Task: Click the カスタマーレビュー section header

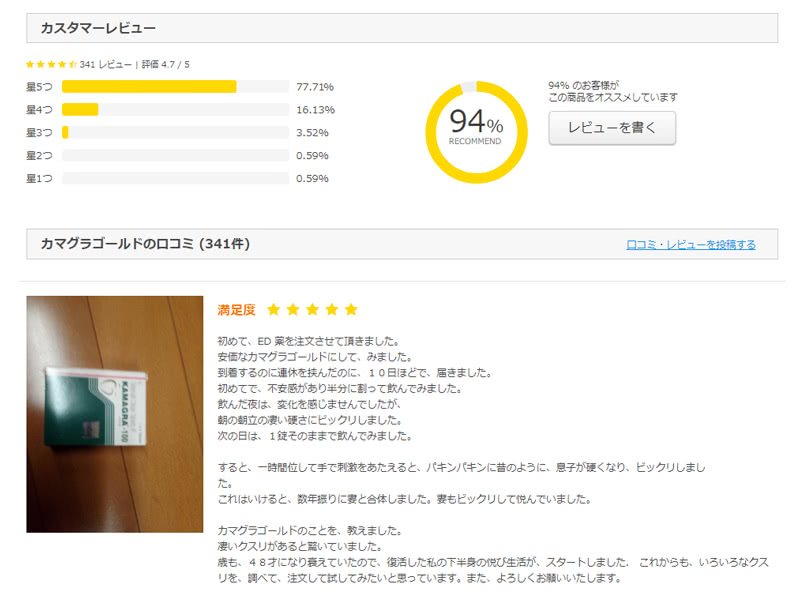Action: [x=98, y=29]
